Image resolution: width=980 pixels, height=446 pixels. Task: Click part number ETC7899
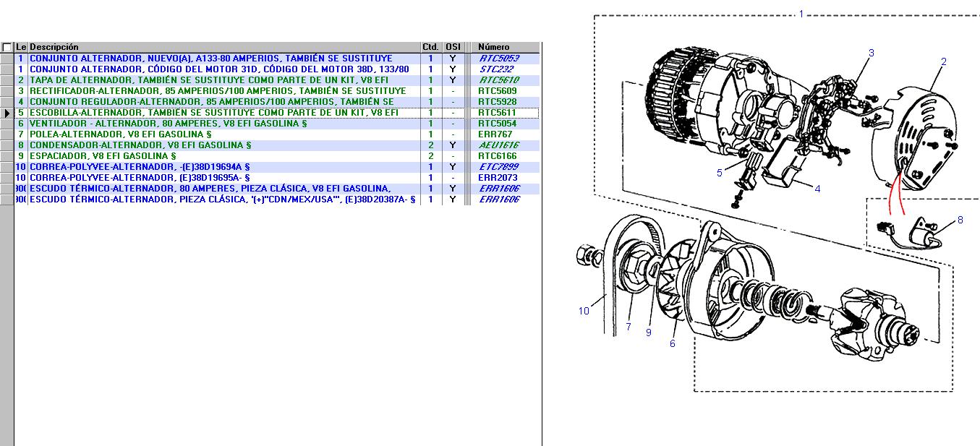(x=498, y=167)
